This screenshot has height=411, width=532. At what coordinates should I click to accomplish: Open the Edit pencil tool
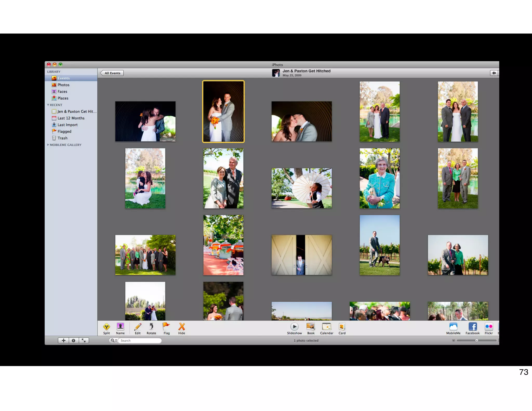pos(138,327)
